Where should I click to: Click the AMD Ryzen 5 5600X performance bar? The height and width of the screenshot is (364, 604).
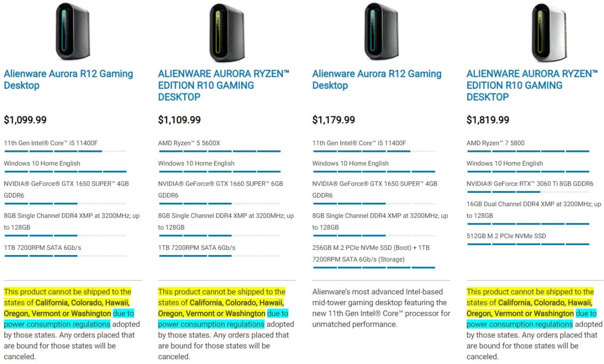(219, 151)
